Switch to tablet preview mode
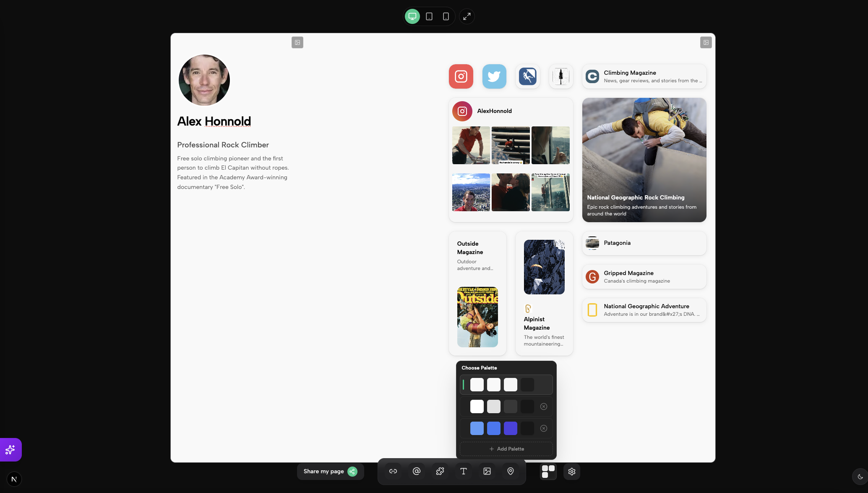Viewport: 868px width, 493px height. 429,16
